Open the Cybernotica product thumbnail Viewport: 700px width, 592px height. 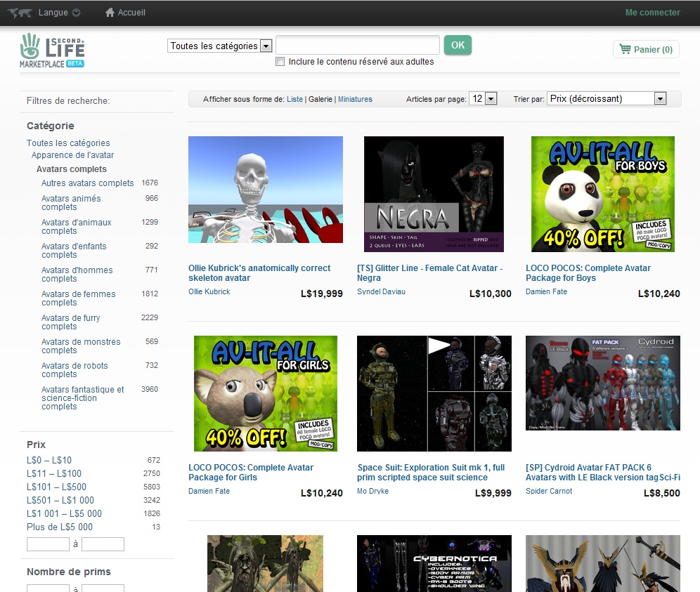tap(434, 563)
